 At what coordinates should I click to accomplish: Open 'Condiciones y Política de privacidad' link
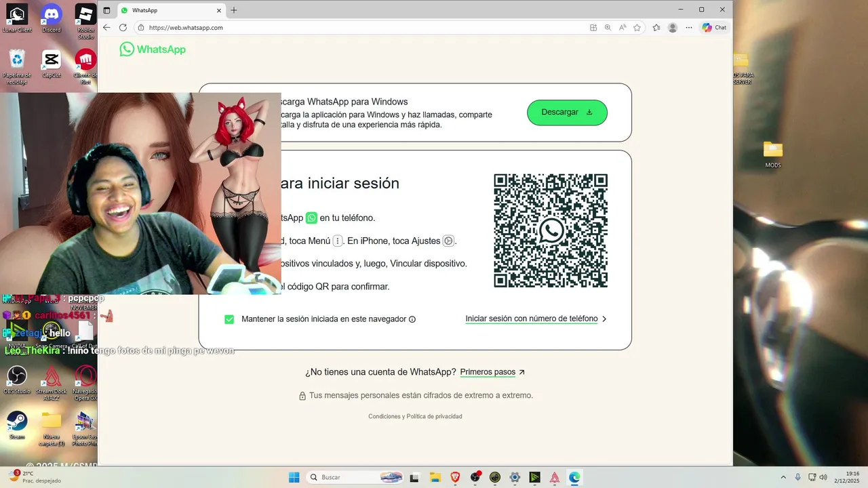(x=415, y=416)
